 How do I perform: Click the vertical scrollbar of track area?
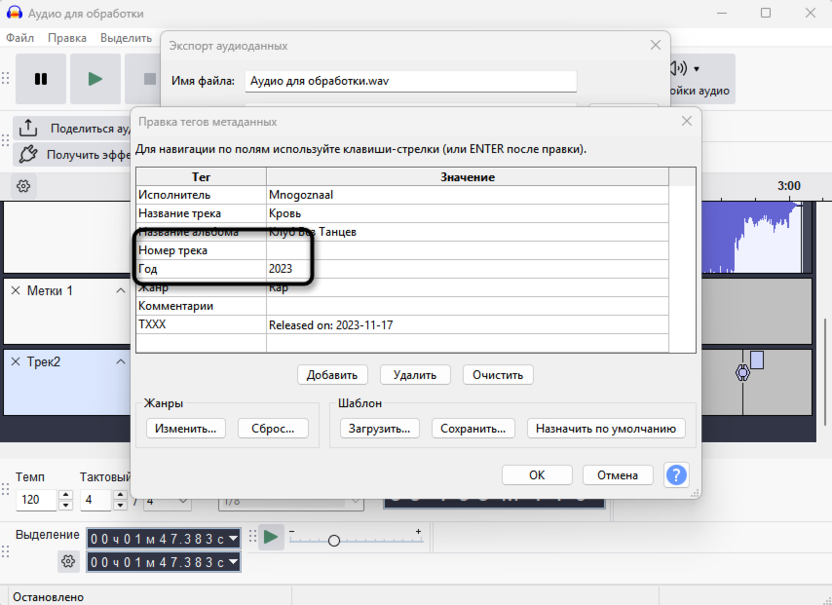[825, 371]
